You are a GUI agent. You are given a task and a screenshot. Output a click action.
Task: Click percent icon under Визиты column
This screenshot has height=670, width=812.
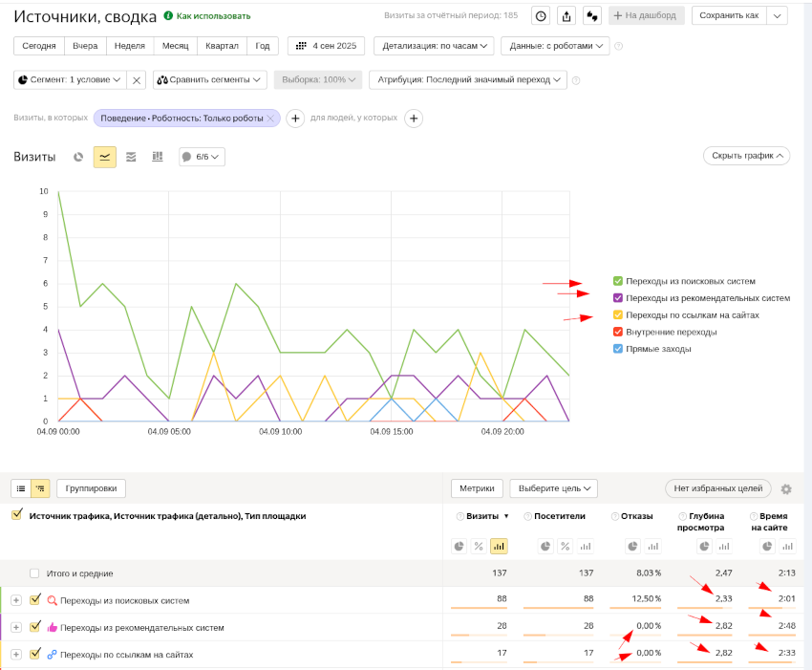pos(479,546)
